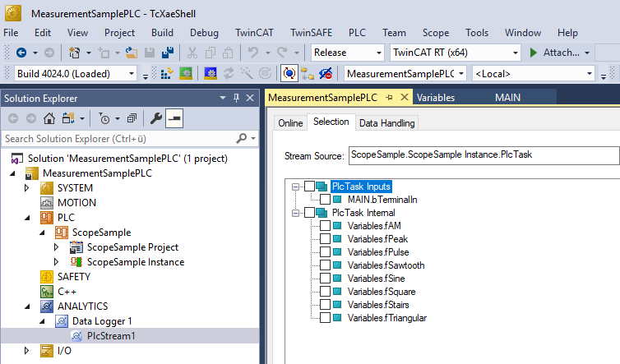Click the New Project toolbar icon
Screen dimensions: 620x364
(x=74, y=53)
